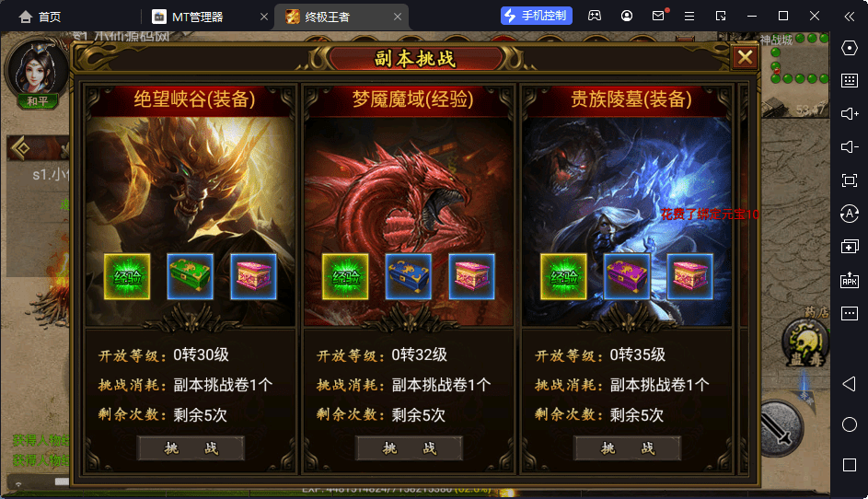Click the mail envelope icon in title bar
The image size is (868, 499).
tap(658, 16)
